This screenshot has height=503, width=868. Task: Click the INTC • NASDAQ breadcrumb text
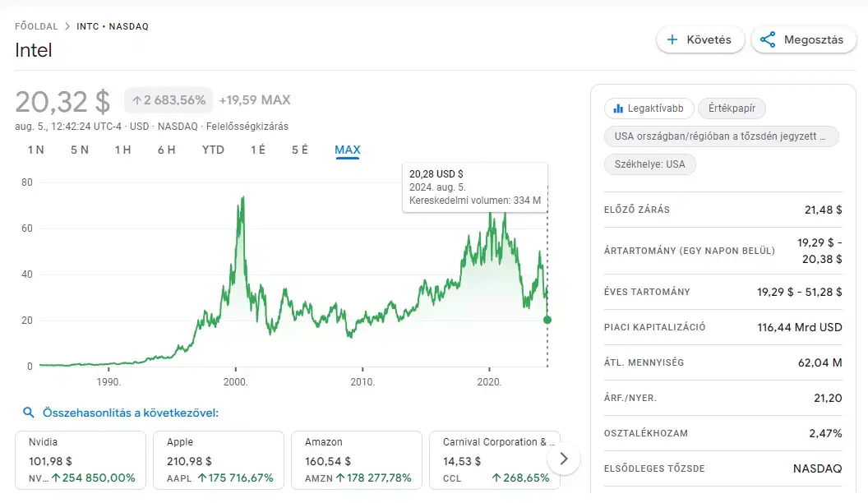tap(113, 26)
